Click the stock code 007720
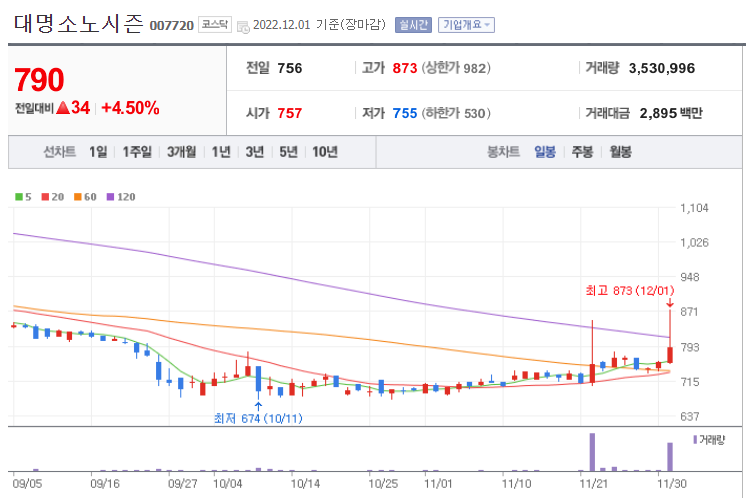This screenshot has width=746, height=498. click(x=171, y=25)
